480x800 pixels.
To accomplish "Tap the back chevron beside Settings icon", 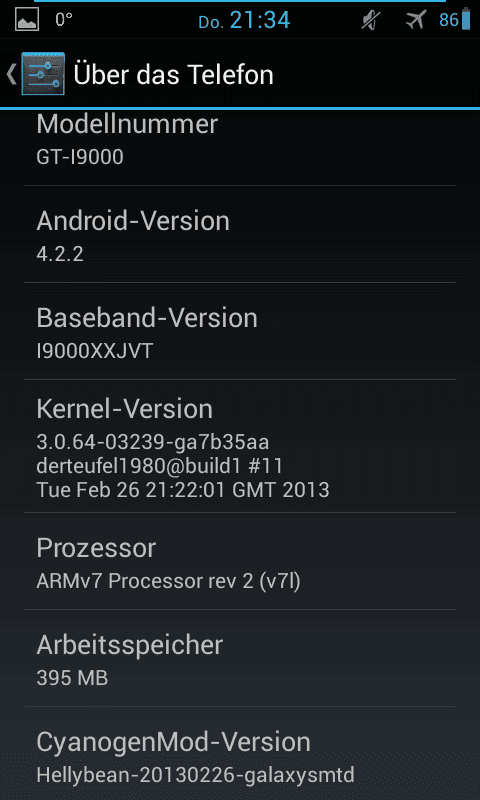I will coord(11,74).
